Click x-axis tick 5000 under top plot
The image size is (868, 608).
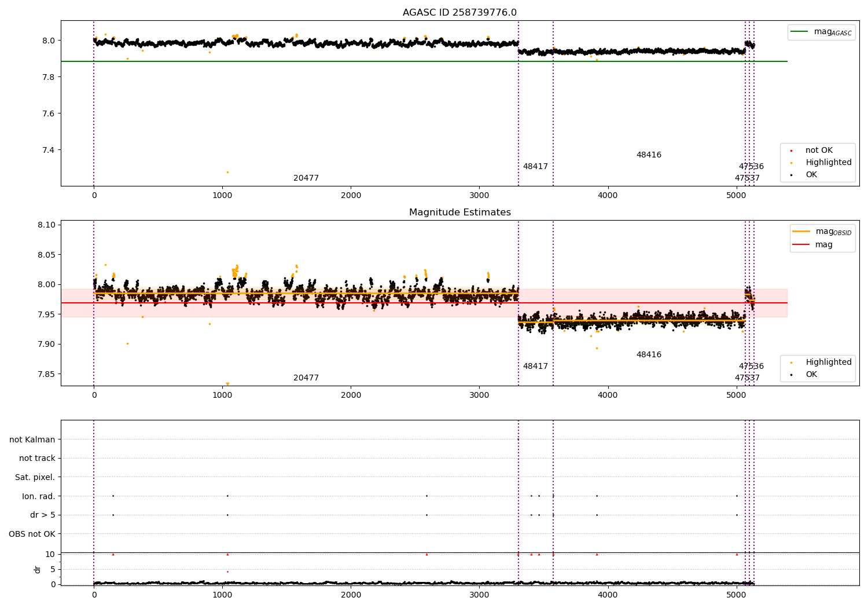click(x=736, y=196)
